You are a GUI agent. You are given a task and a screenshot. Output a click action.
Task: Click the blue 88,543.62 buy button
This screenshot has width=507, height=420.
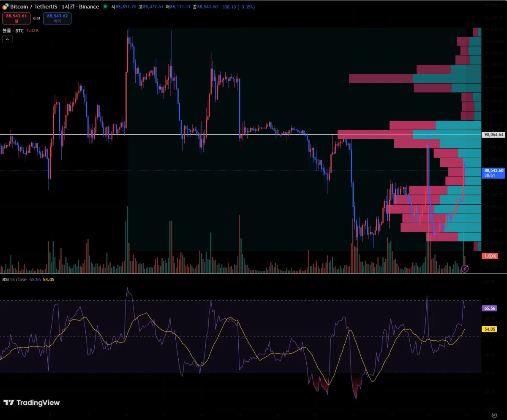[57, 18]
